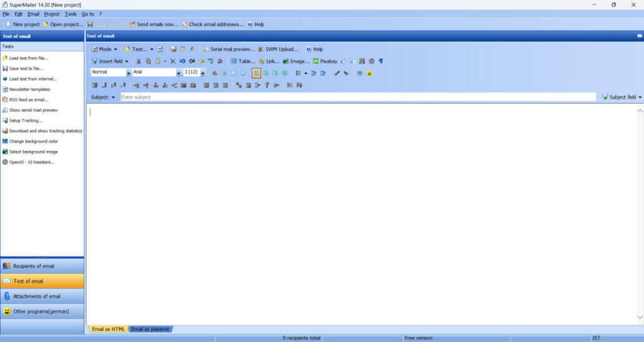
Task: Click the Enter subject input field
Action: click(358, 97)
